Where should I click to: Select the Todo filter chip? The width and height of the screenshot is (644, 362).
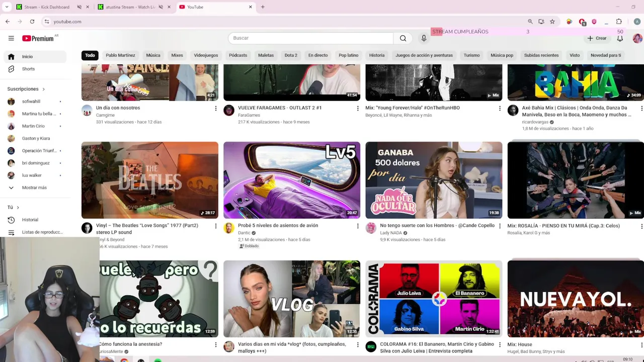point(90,55)
